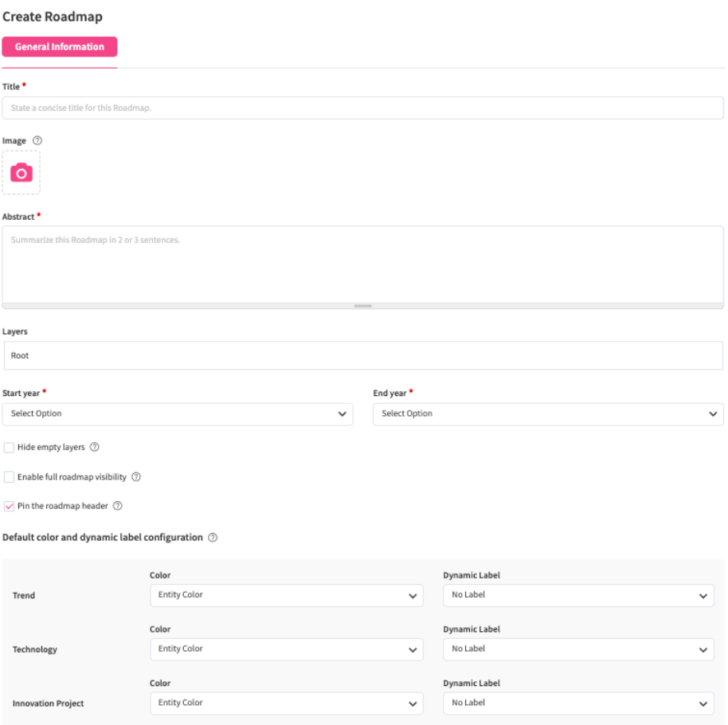Image resolution: width=728 pixels, height=725 pixels.
Task: Expand the Trend Color dropdown
Action: 286,595
